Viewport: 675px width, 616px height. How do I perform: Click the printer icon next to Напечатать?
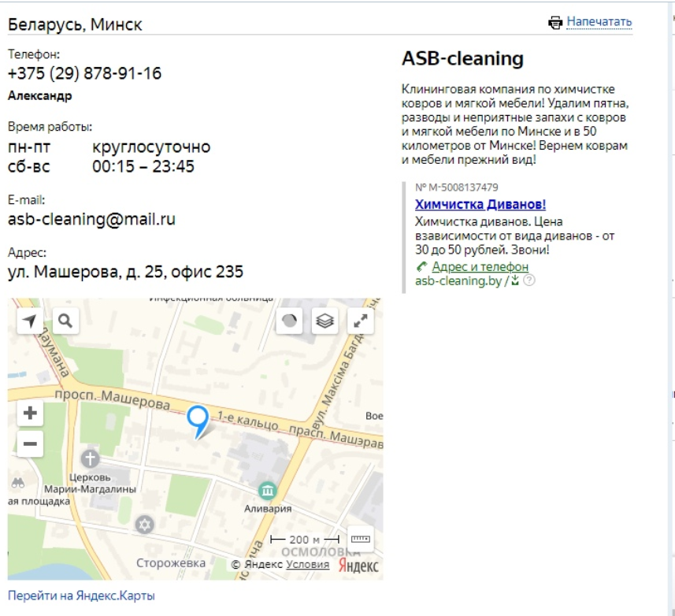(555, 22)
